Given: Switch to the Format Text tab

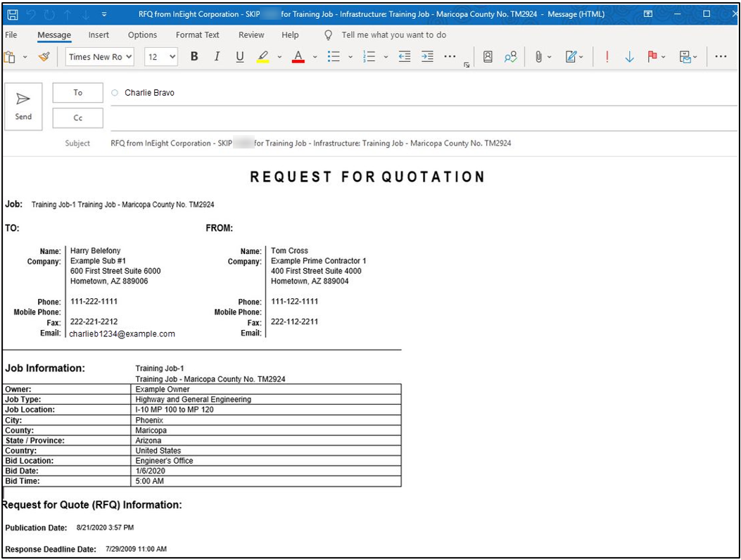Looking at the screenshot, I should pos(197,35).
